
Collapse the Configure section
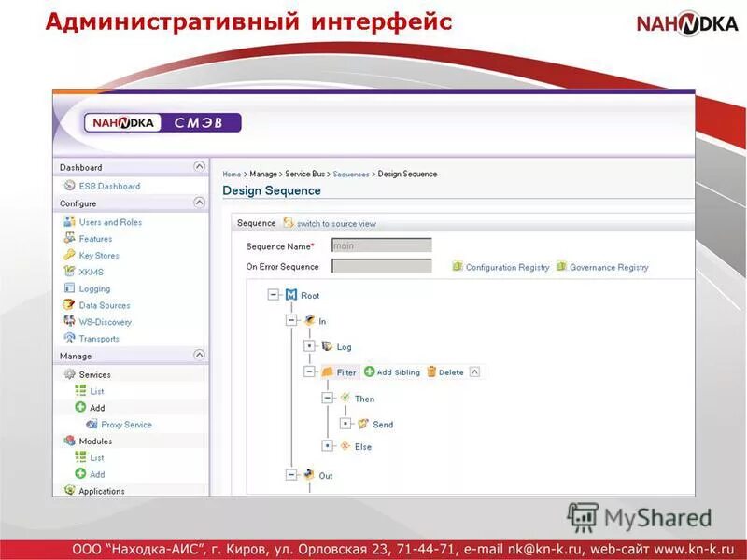tap(198, 200)
